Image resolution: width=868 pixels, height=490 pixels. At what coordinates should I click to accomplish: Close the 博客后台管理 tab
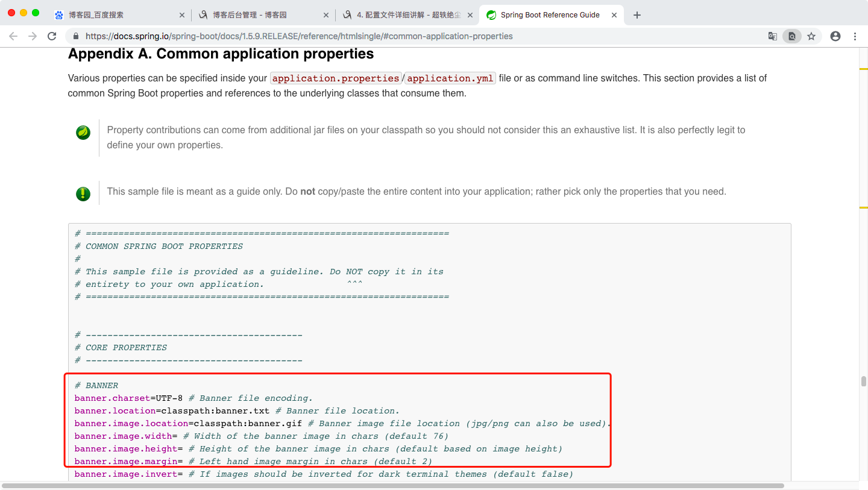coord(326,15)
